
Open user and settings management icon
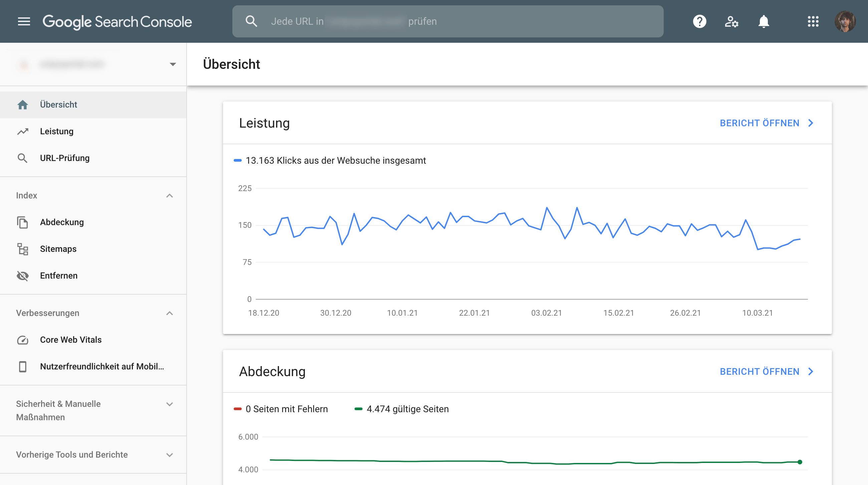(x=731, y=22)
